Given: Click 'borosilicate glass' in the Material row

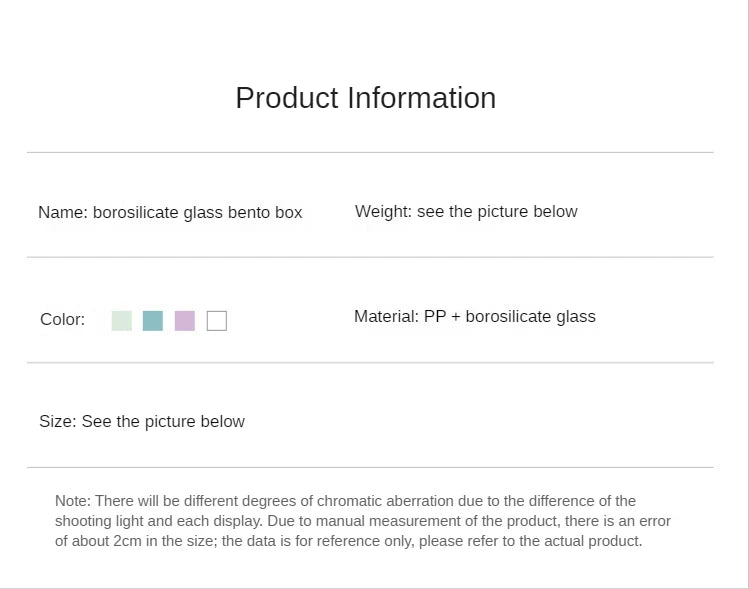Looking at the screenshot, I should pyautogui.click(x=530, y=316).
